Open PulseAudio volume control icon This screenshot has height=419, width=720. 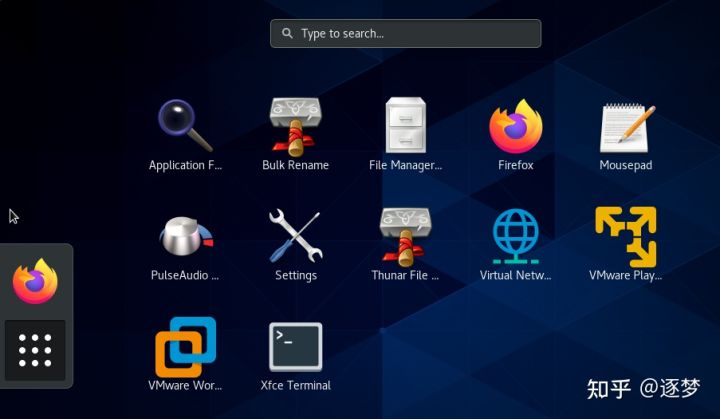pos(186,237)
